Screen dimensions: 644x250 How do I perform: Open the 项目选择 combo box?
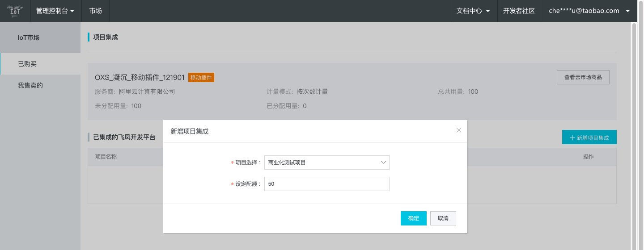pyautogui.click(x=327, y=162)
